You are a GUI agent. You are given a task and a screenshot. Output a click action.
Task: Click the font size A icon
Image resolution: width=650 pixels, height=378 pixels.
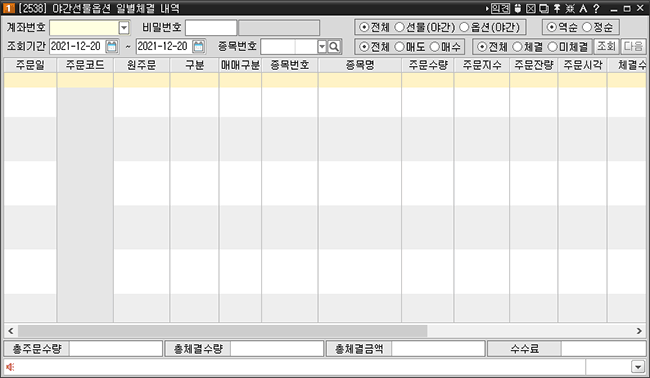(583, 8)
